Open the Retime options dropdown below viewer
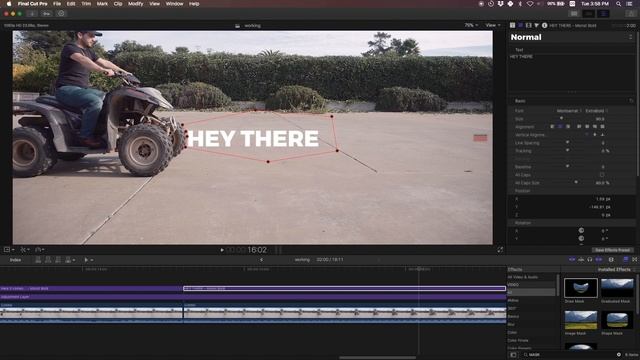640x360 pixels. (40, 249)
